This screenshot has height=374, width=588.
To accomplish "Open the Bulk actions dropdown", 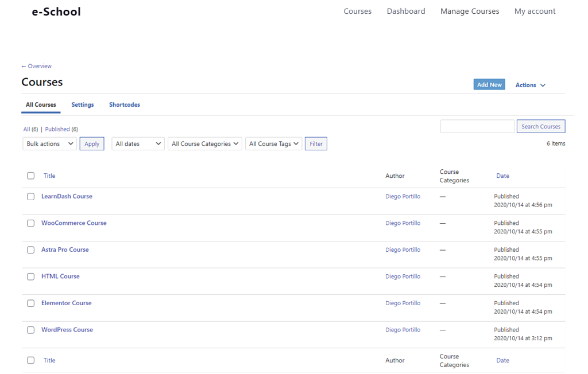I will point(49,143).
